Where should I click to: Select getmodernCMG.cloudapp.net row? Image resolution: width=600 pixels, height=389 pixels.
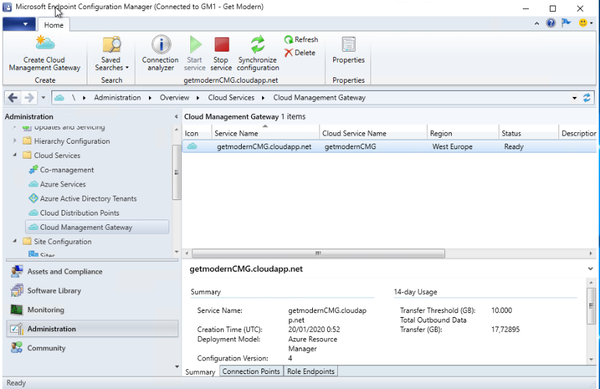pyautogui.click(x=389, y=146)
